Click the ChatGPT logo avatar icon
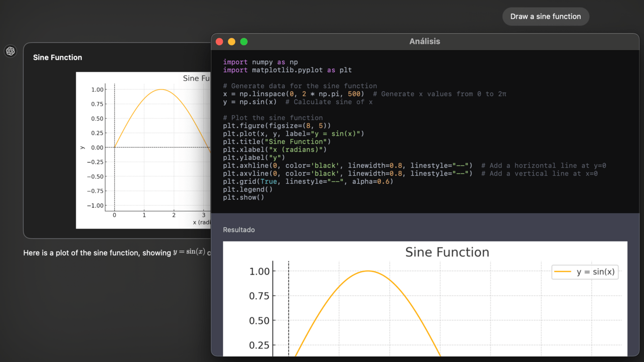Viewport: 644px width, 362px height. coord(10,51)
